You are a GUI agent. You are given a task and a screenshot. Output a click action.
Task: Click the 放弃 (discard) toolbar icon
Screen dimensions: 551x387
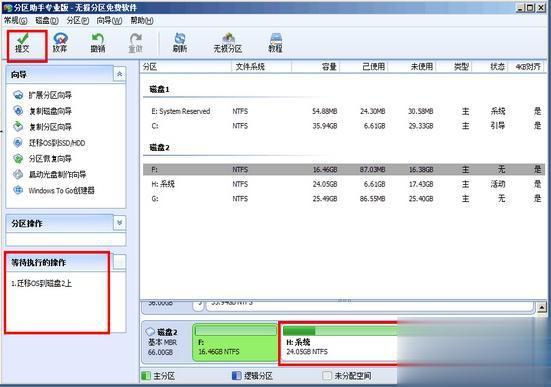tap(60, 38)
